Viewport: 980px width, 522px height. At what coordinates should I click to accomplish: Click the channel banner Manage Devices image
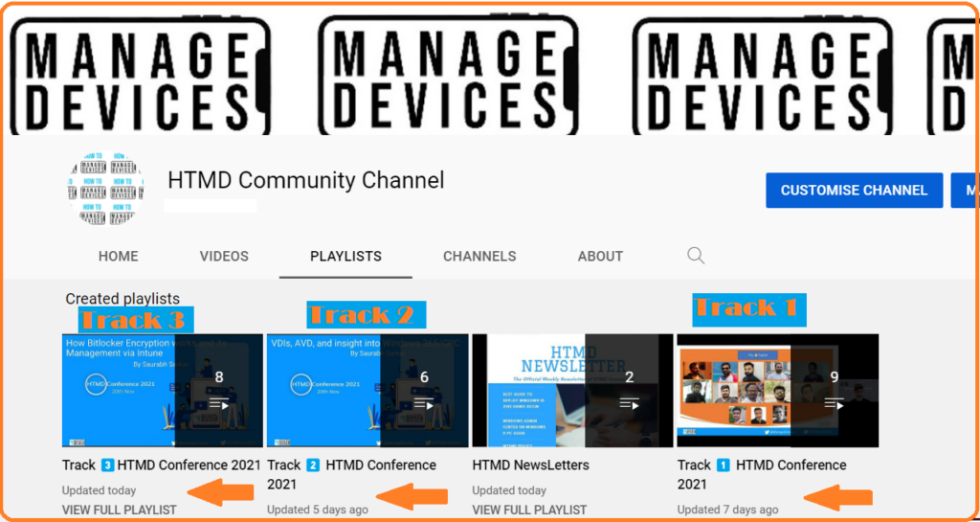490,69
